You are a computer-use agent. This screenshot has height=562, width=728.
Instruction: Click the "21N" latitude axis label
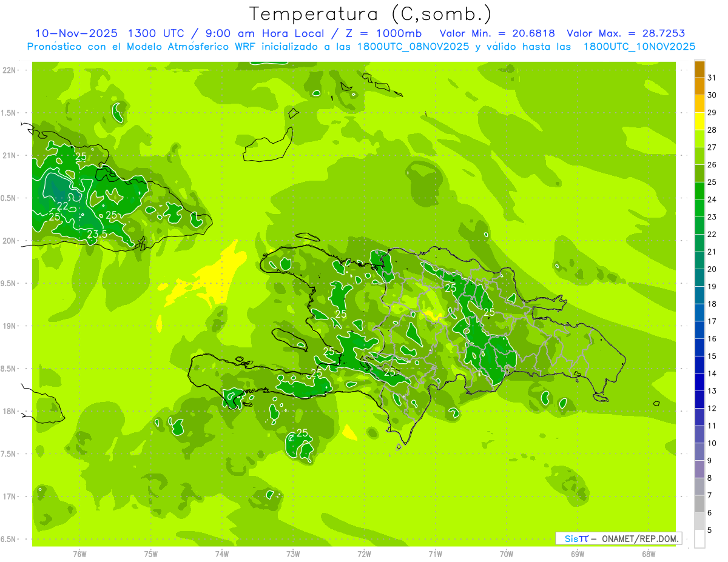tap(8, 156)
